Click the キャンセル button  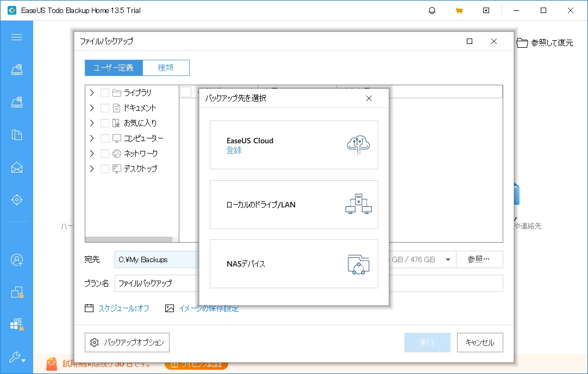click(x=480, y=343)
